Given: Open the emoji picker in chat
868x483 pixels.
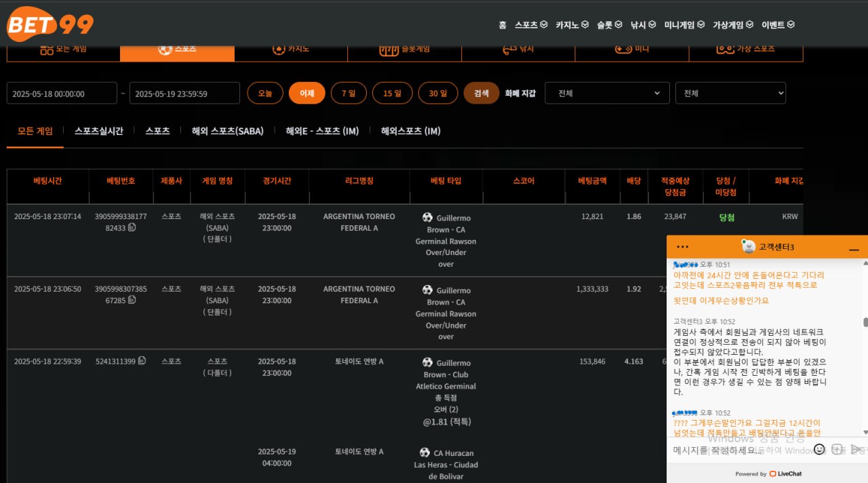Looking at the screenshot, I should click(x=819, y=449).
